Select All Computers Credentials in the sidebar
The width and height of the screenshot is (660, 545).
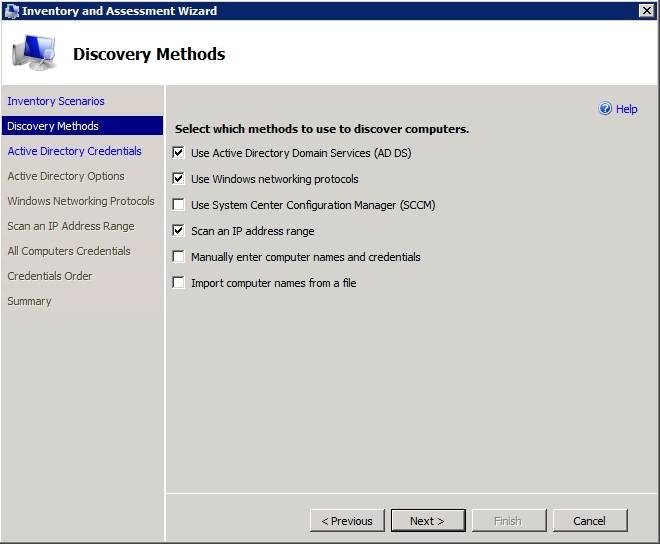69,251
